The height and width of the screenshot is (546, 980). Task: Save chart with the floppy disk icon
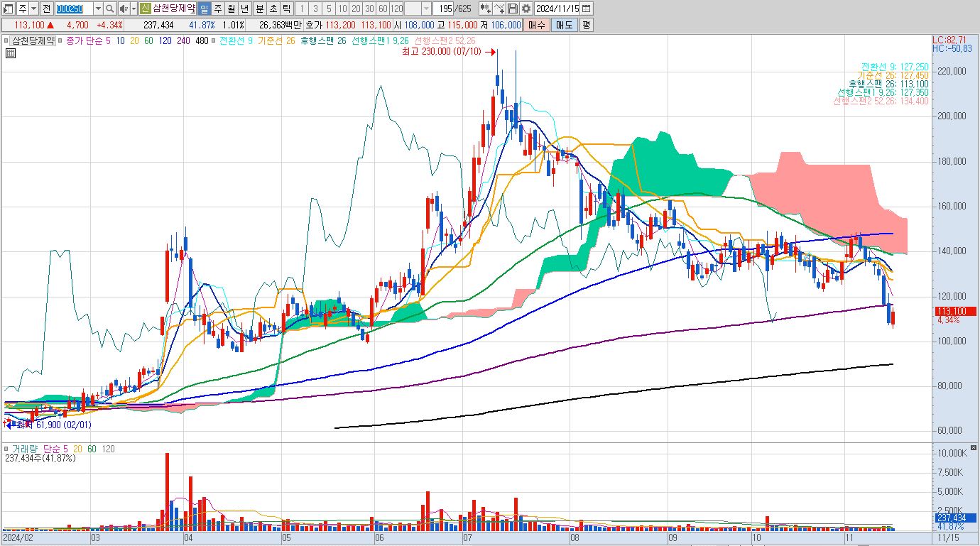pos(513,9)
